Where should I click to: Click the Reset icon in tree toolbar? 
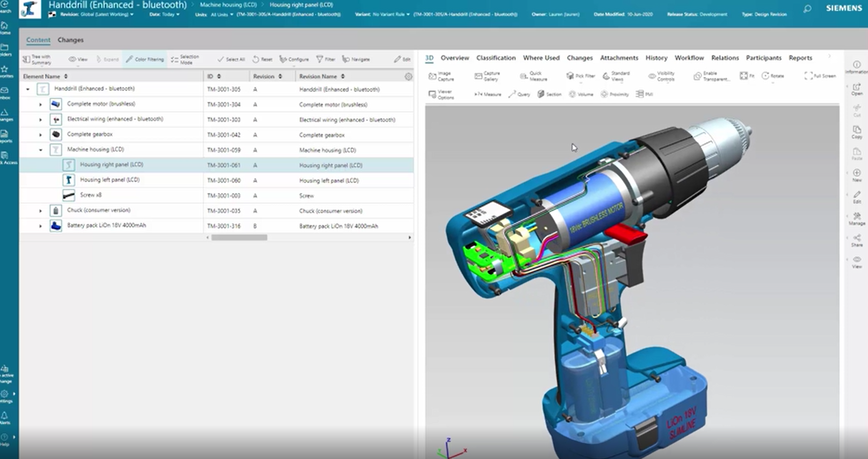[x=262, y=59]
